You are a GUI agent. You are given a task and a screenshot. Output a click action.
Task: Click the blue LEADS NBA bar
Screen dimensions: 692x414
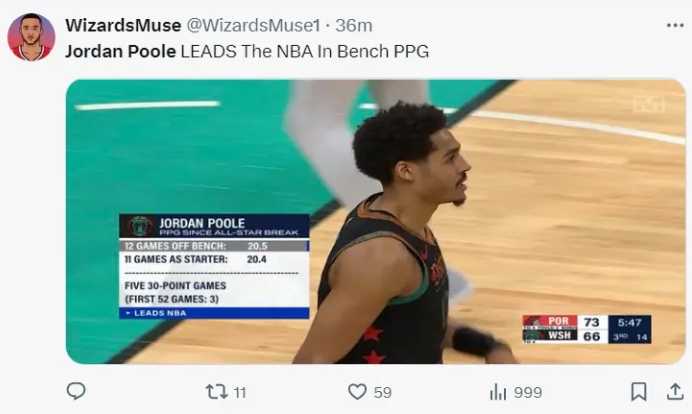pyautogui.click(x=214, y=313)
